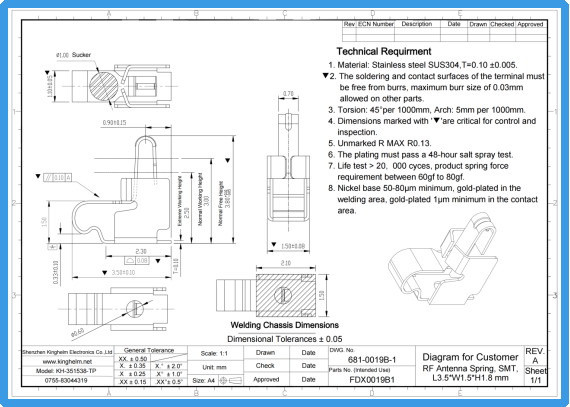
Task: Click the 'Unit: mm' cell
Action: coord(214,367)
